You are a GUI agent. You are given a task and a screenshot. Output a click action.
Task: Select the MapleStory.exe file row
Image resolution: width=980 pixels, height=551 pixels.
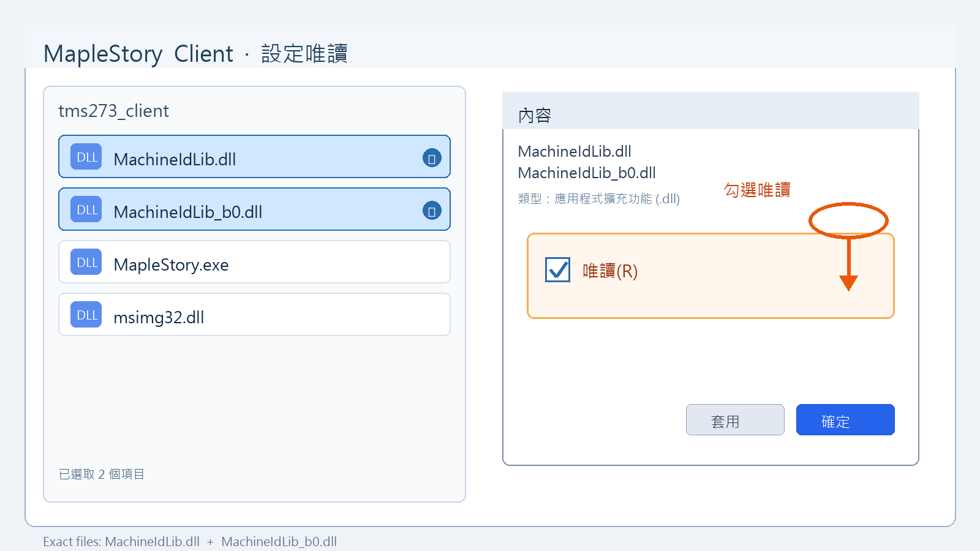(x=254, y=262)
